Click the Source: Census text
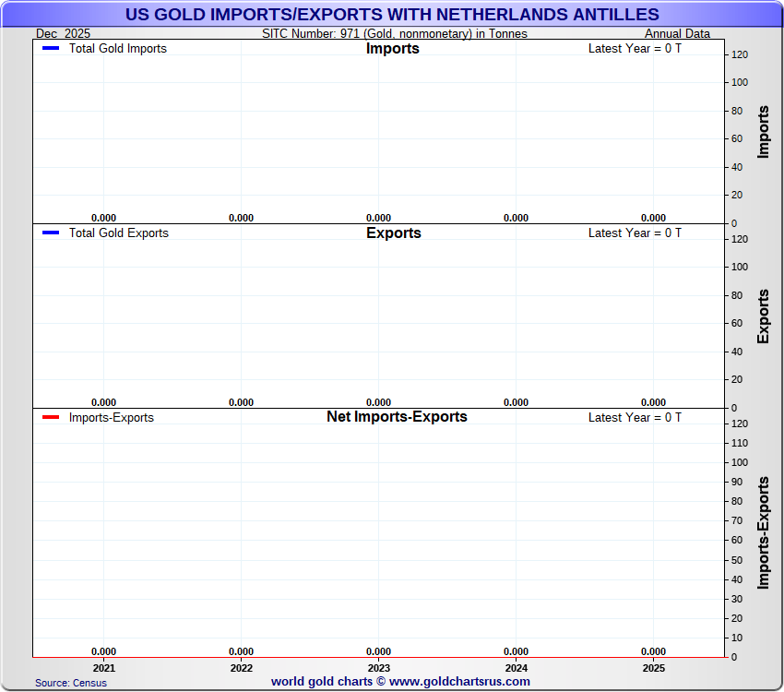 pyautogui.click(x=71, y=683)
